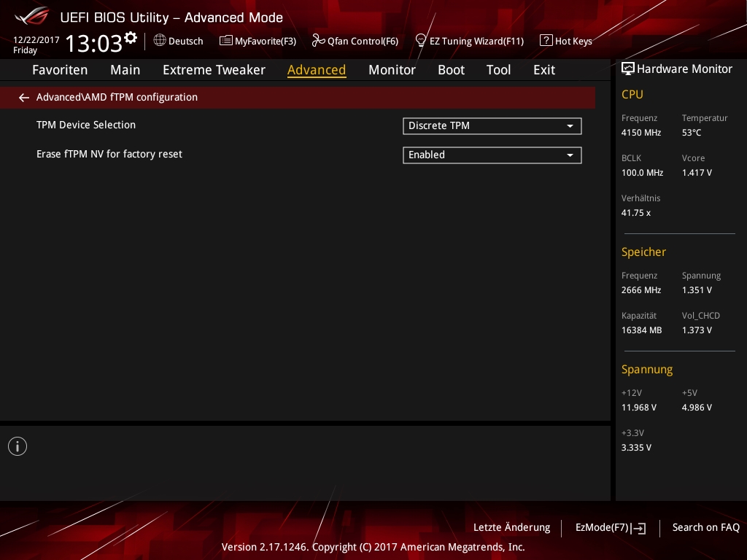Click the info icon in the help area

click(x=18, y=446)
